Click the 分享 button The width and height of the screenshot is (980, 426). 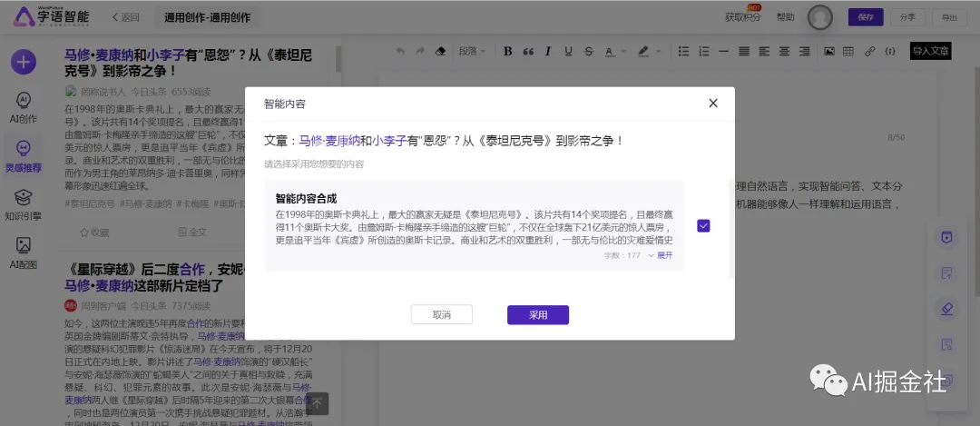(907, 17)
